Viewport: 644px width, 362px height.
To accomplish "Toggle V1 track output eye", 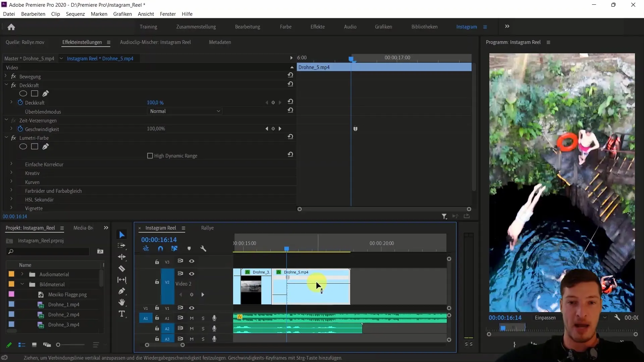I will pos(192,308).
